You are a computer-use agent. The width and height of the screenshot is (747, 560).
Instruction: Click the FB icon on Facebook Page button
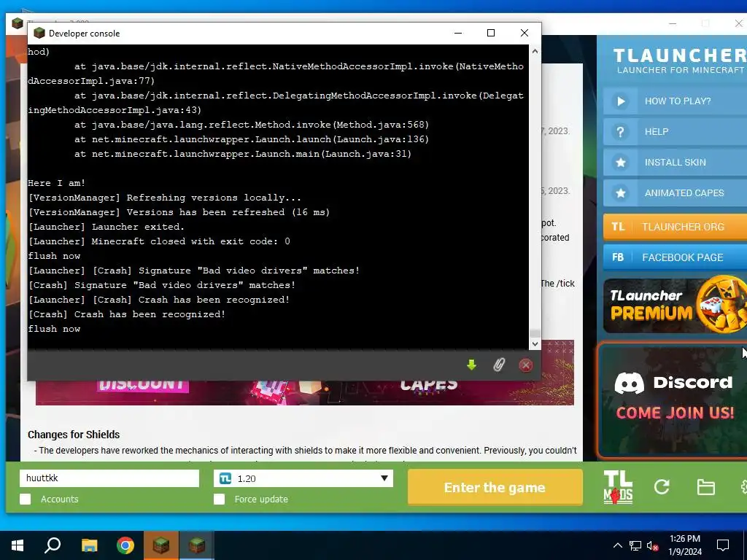pos(618,257)
